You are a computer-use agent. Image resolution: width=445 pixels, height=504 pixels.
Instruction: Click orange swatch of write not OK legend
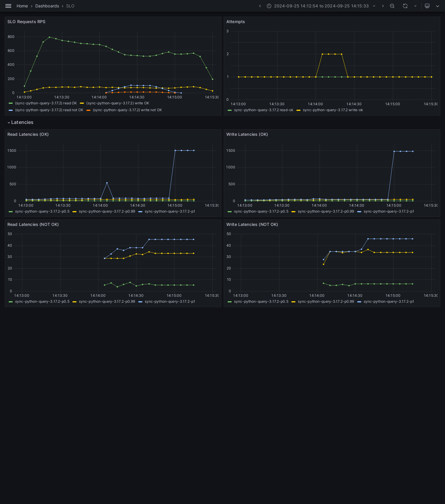tap(88, 110)
